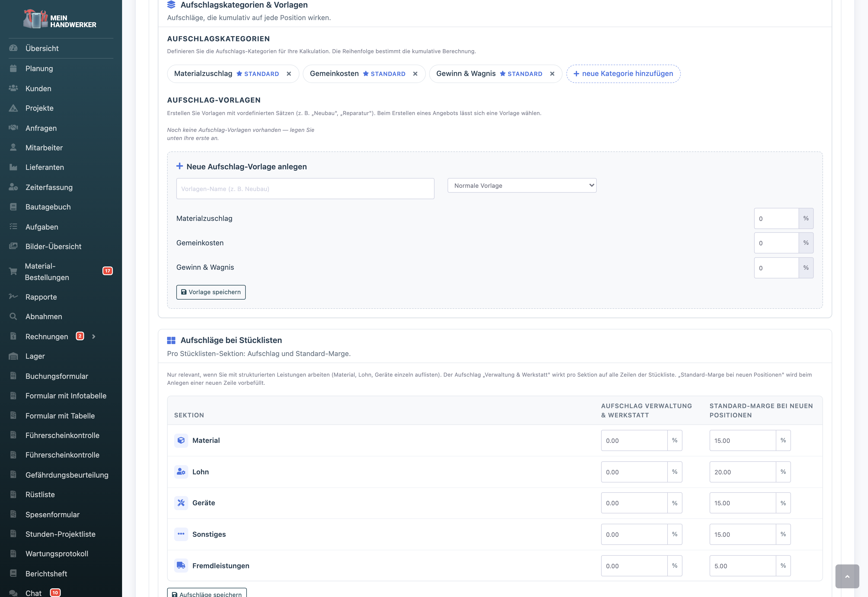Click the Sonstiges section dots icon

[x=181, y=534]
